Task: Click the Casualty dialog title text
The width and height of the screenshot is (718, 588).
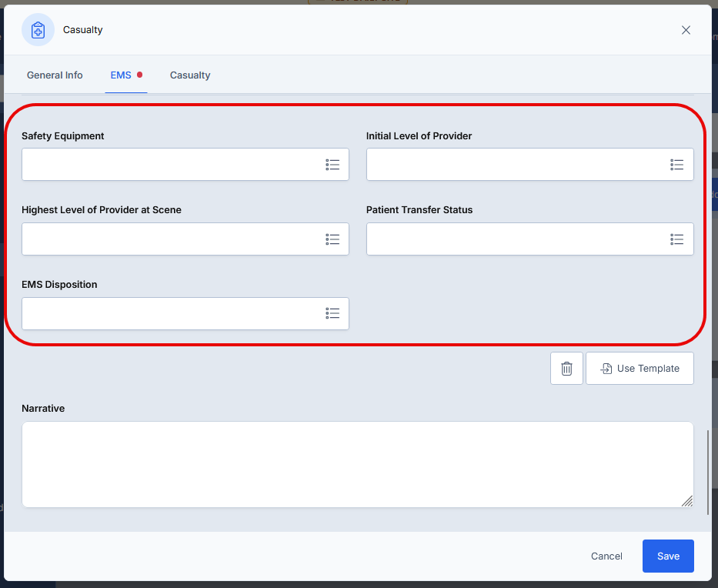Action: pyautogui.click(x=83, y=30)
